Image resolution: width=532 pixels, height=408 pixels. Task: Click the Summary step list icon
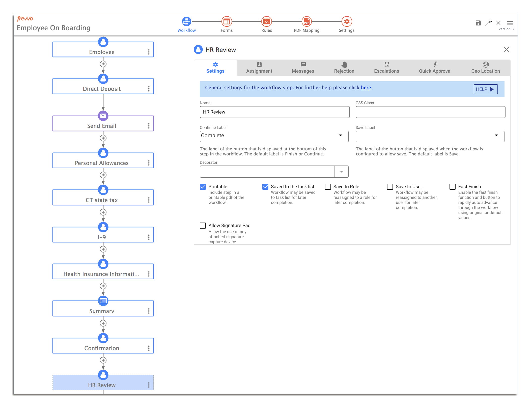click(x=103, y=301)
